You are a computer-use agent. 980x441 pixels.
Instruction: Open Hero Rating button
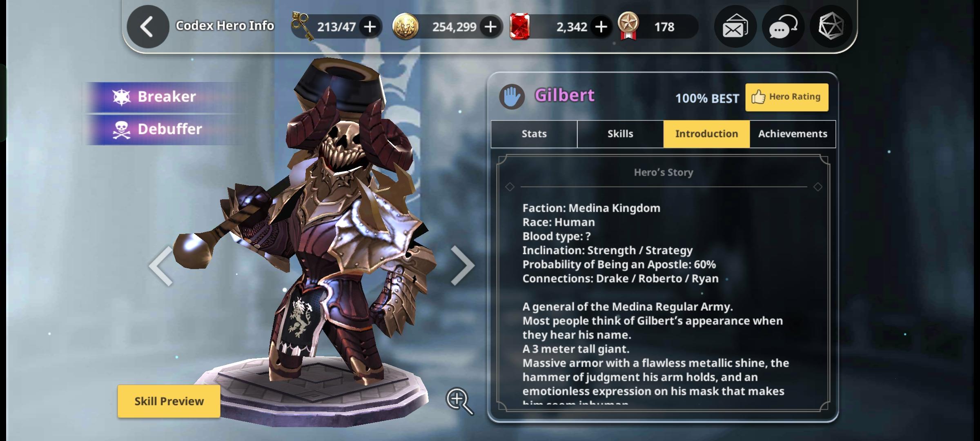click(787, 97)
